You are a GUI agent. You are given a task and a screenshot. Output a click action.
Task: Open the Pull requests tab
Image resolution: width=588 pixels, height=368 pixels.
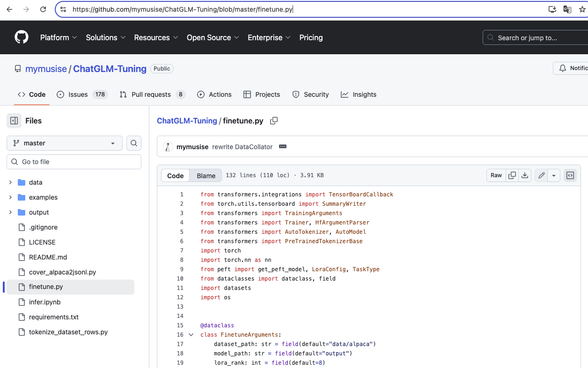[153, 94]
